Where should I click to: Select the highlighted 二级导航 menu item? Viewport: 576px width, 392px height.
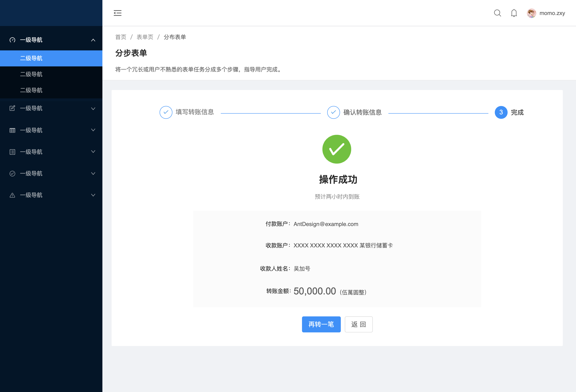coord(31,58)
